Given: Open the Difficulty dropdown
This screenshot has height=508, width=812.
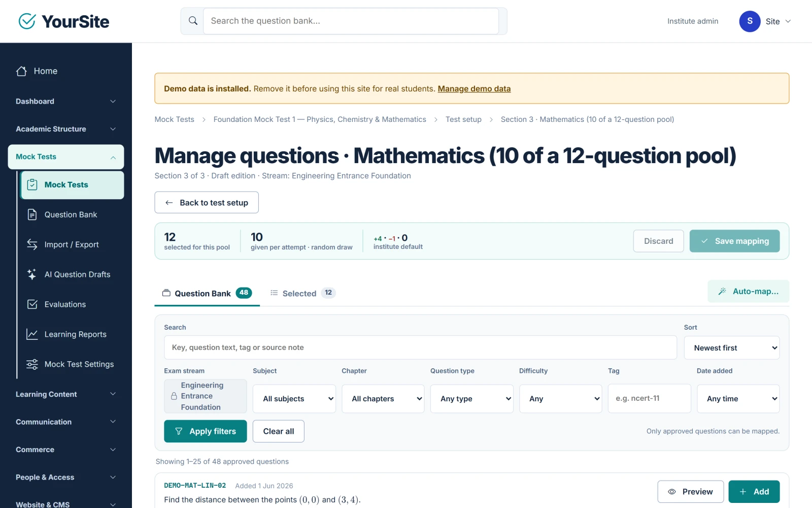Looking at the screenshot, I should pos(561,399).
